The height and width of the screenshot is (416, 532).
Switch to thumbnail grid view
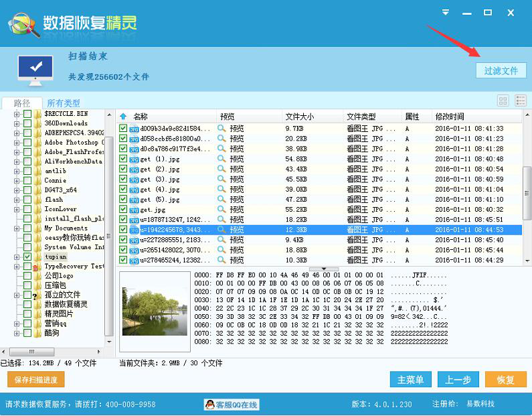coord(503,100)
